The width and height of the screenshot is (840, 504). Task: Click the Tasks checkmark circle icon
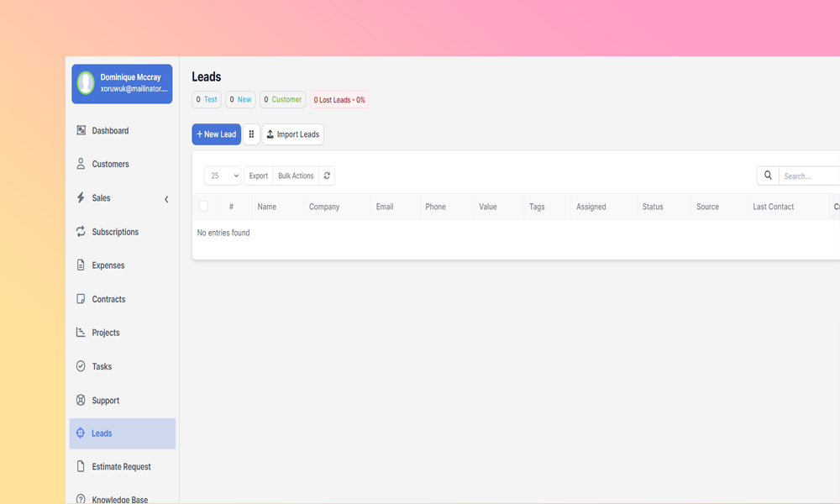tap(81, 365)
